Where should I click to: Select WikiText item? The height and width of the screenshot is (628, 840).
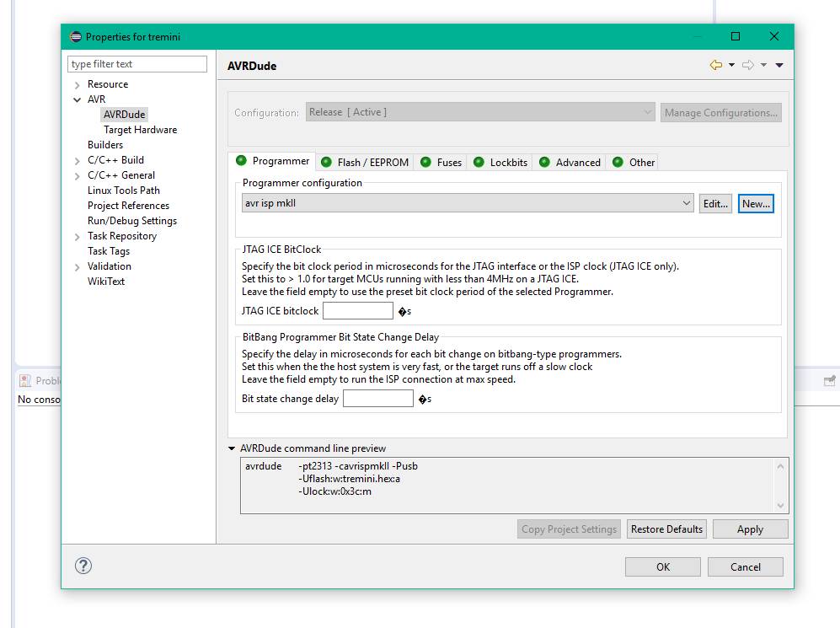[x=106, y=282]
